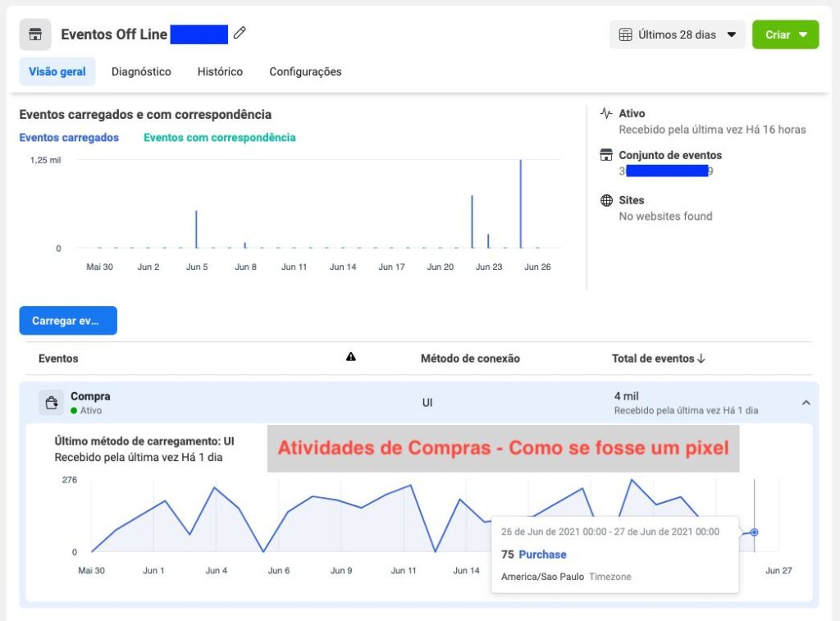The image size is (840, 621).
Task: Click the globe icon next to Sites
Action: tap(606, 200)
